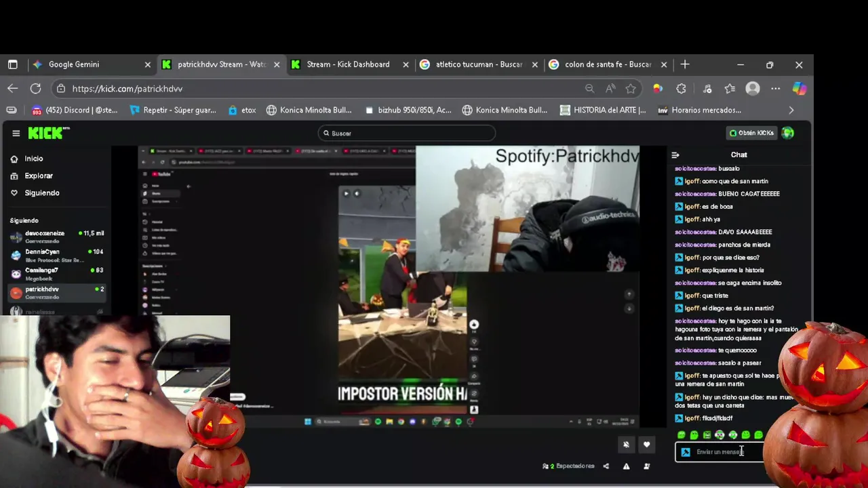Open the Copilot sidebar icon

(x=800, y=89)
